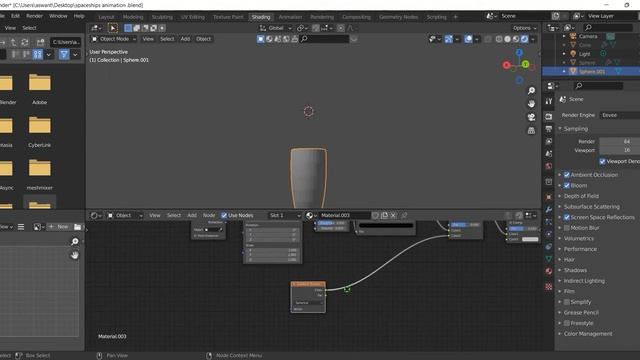Switch to the Modeling workspace tab
The height and width of the screenshot is (360, 640).
133,17
